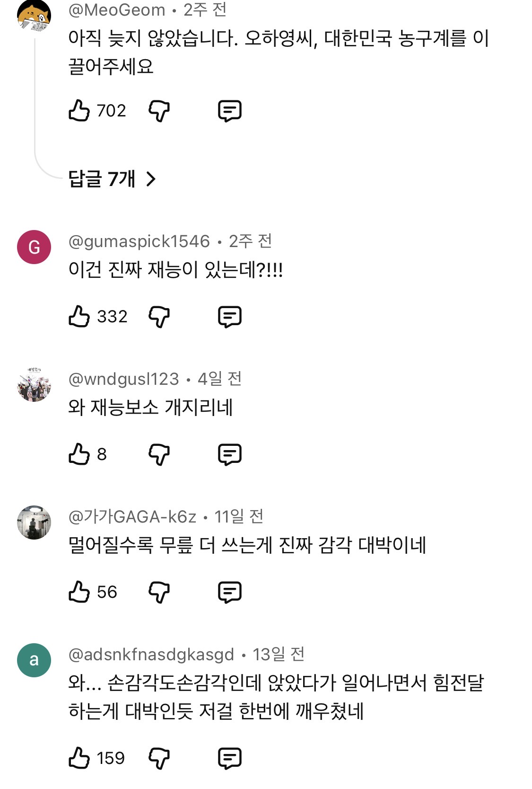The image size is (532, 789).
Task: Open the @gumaspick1546 profile link
Action: coord(139,241)
